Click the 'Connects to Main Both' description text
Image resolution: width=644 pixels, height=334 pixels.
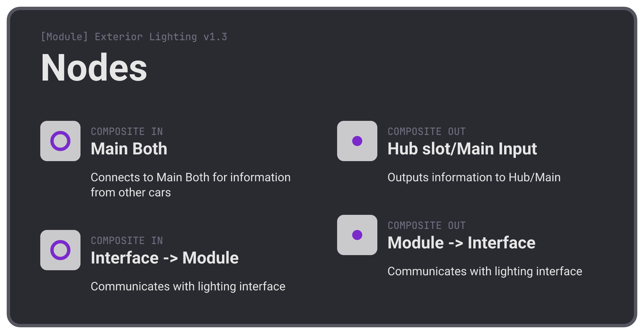[191, 185]
